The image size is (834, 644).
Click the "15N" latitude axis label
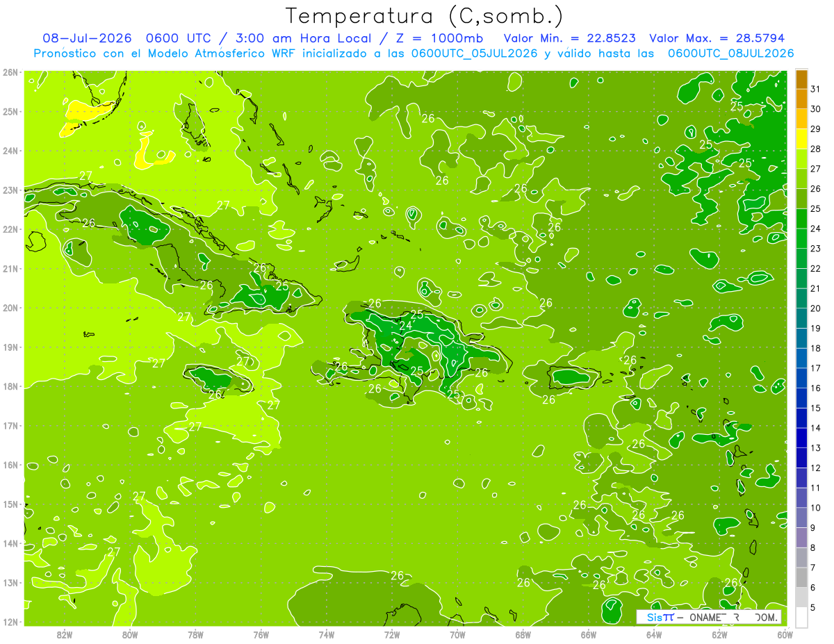10,504
